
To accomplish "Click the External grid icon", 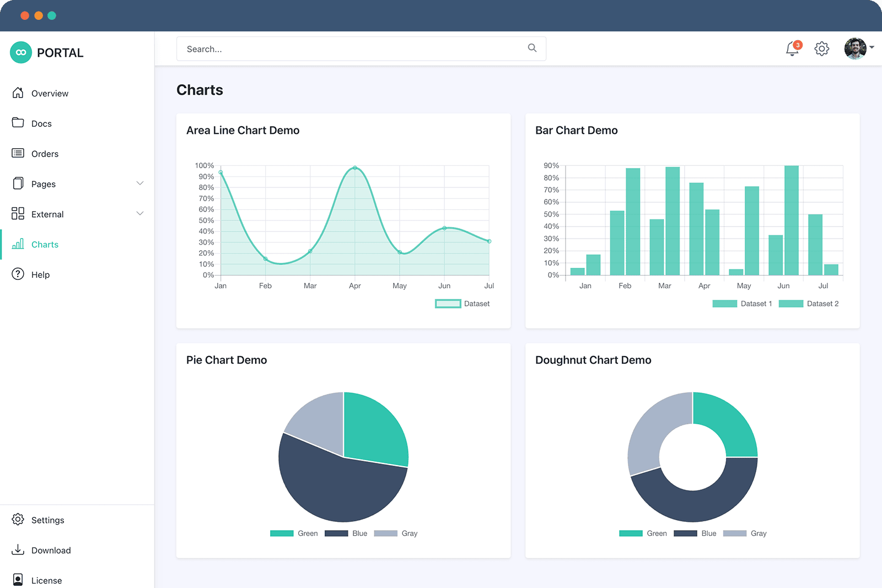I will click(x=18, y=213).
